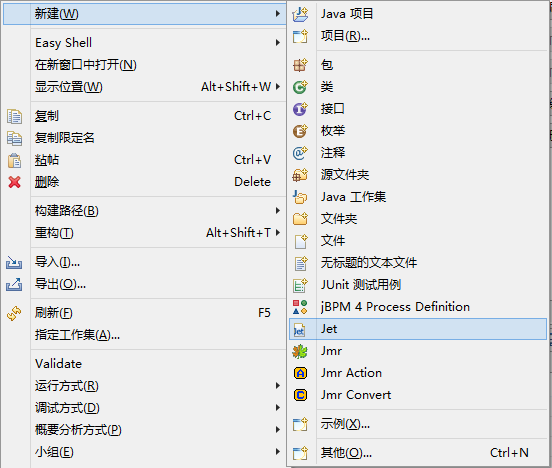This screenshot has height=468, width=552.
Task: Click the brown 枚举 enum icon
Action: pyautogui.click(x=300, y=131)
